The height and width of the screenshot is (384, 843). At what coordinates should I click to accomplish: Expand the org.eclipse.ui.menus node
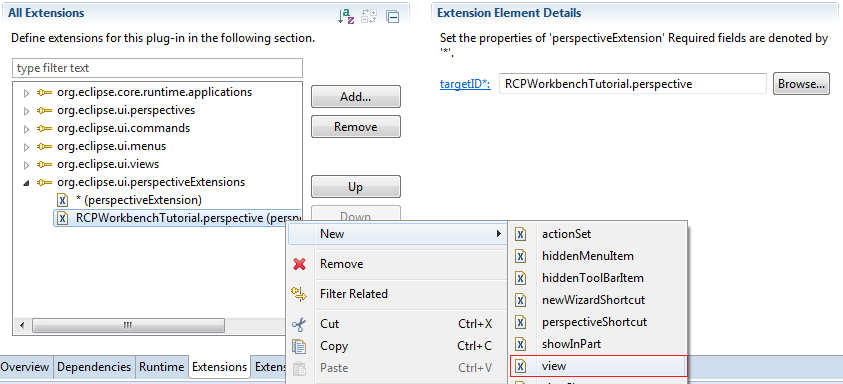click(26, 147)
